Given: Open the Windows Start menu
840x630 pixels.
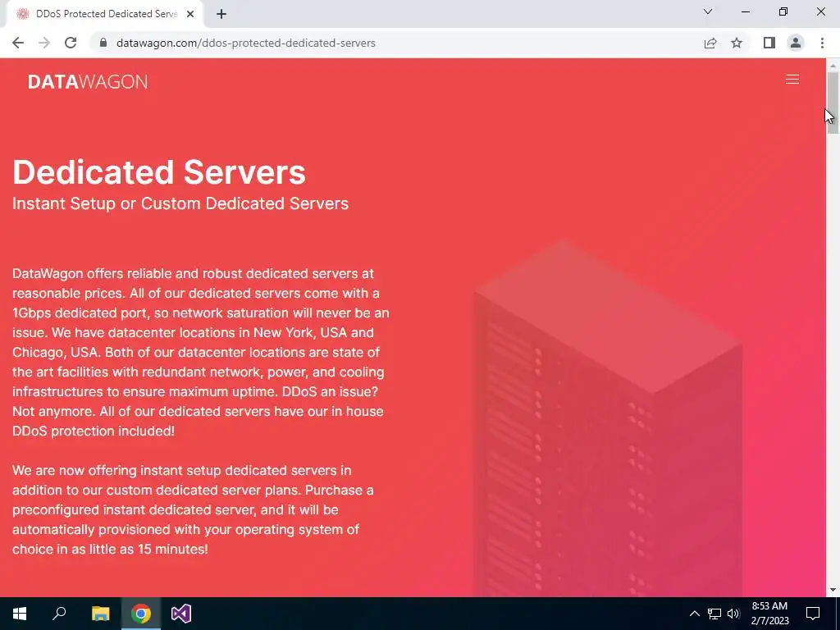Looking at the screenshot, I should (20, 614).
